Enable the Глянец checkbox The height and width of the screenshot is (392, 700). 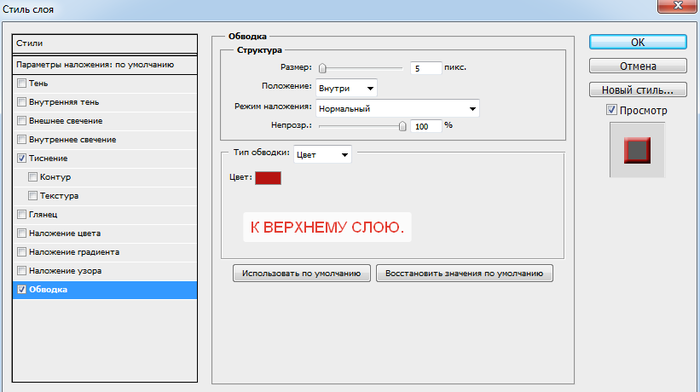(21, 214)
